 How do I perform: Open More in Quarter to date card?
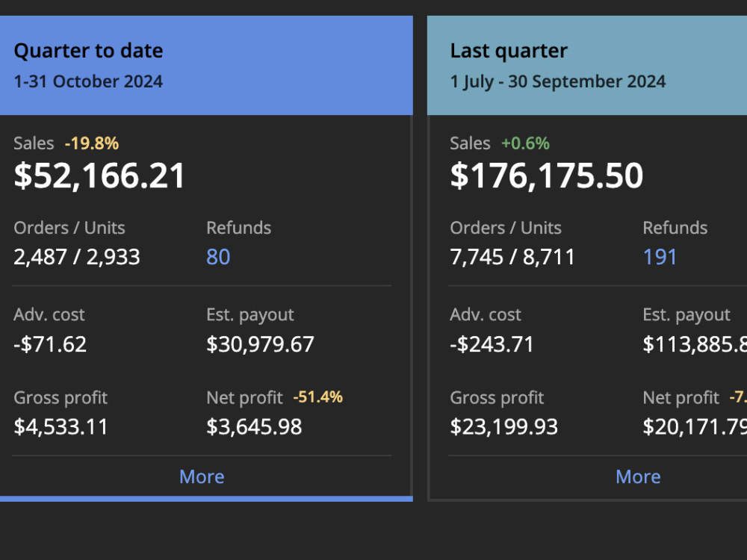(202, 476)
